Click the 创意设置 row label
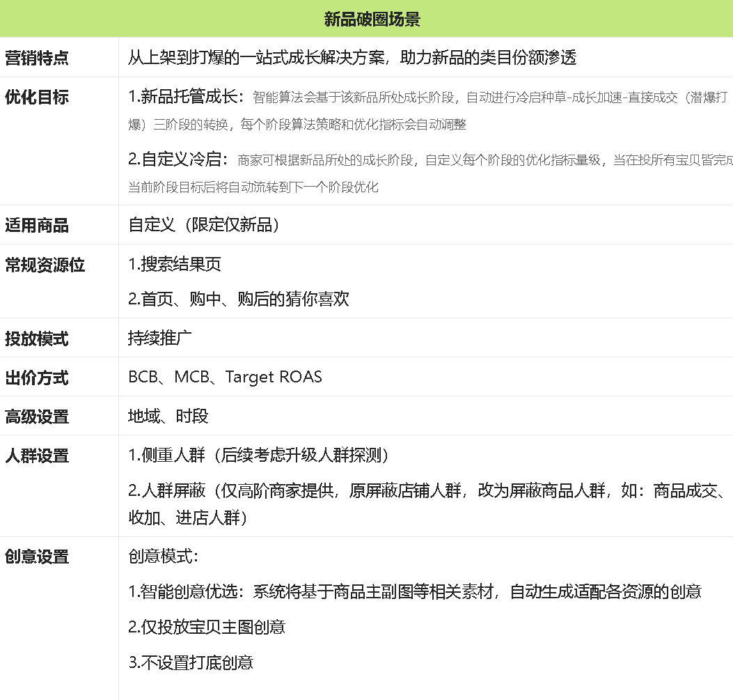The image size is (733, 700). click(x=36, y=557)
